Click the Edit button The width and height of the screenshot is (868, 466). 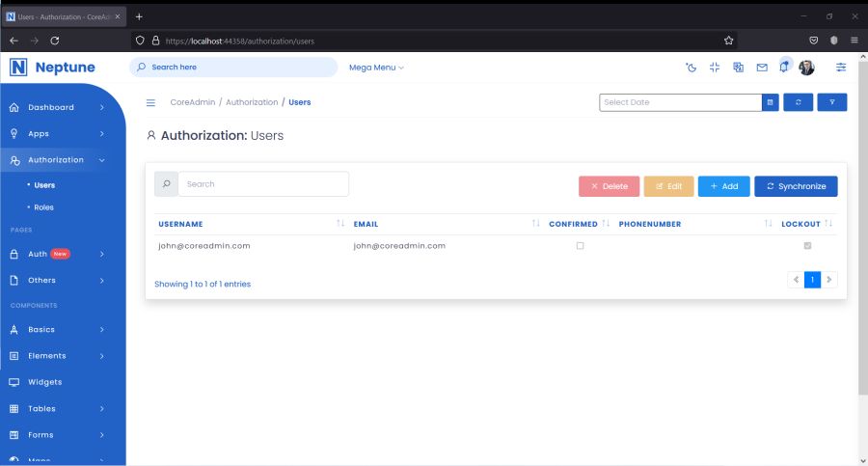pos(668,186)
